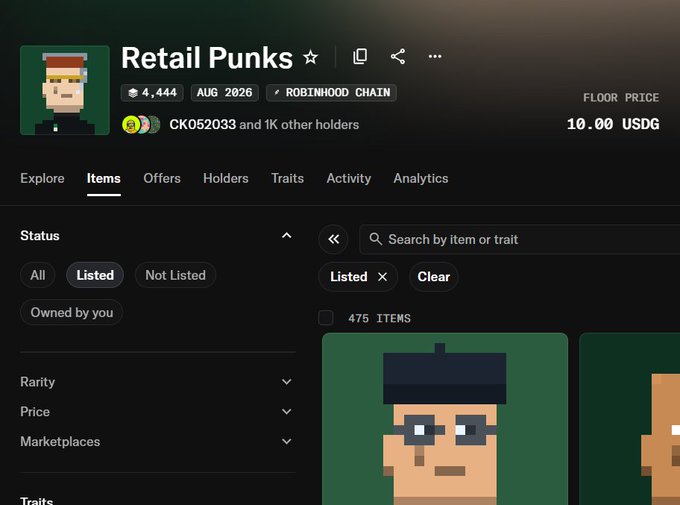Open the Analytics tab
The width and height of the screenshot is (680, 505).
(x=421, y=178)
